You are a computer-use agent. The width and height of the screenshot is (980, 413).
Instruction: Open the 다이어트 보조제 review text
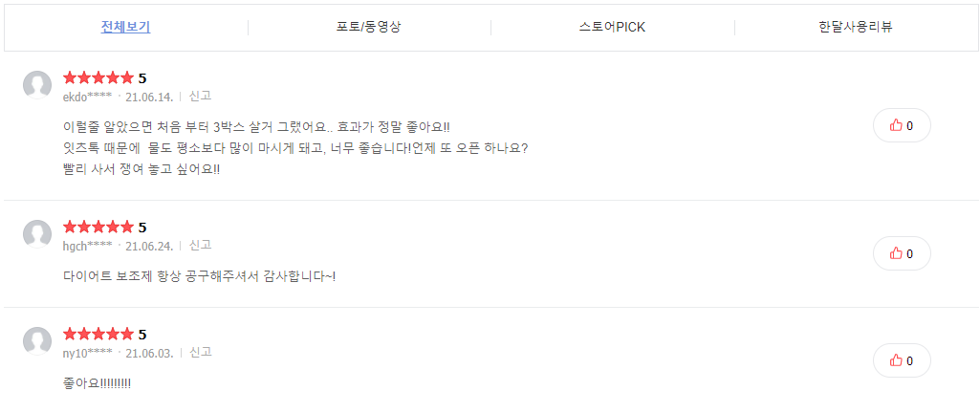[x=199, y=276]
